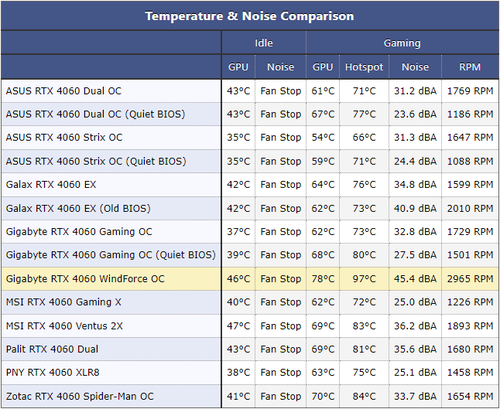Click the '1226 RPM' cell
The width and height of the screenshot is (500, 409).
point(470,302)
